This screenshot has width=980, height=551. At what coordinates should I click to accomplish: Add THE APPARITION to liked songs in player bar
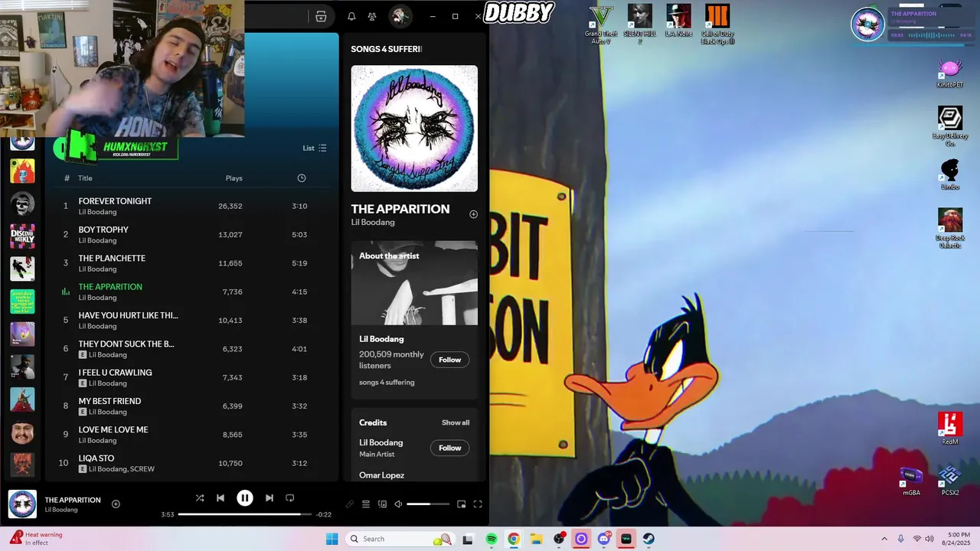[x=116, y=504]
